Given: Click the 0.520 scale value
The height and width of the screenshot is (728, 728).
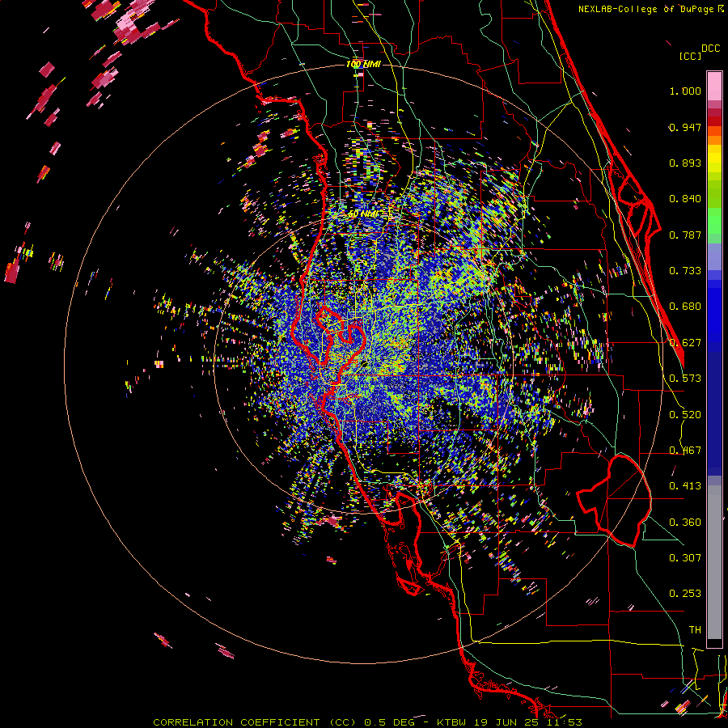Looking at the screenshot, I should point(685,415).
